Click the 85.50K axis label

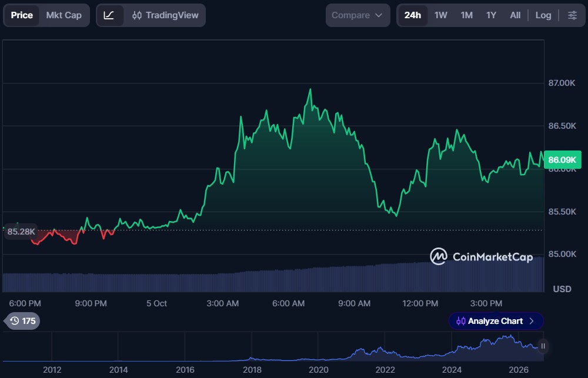coord(562,212)
